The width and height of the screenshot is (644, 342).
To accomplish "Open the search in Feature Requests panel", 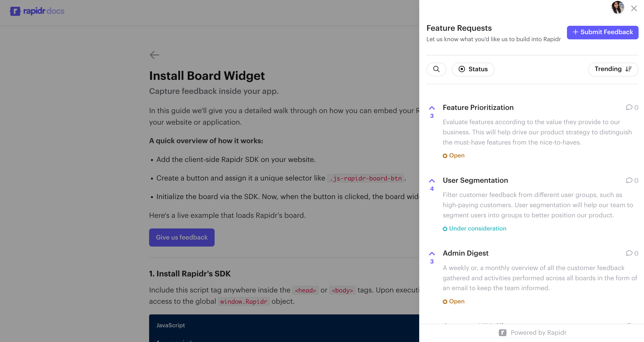I will [436, 69].
